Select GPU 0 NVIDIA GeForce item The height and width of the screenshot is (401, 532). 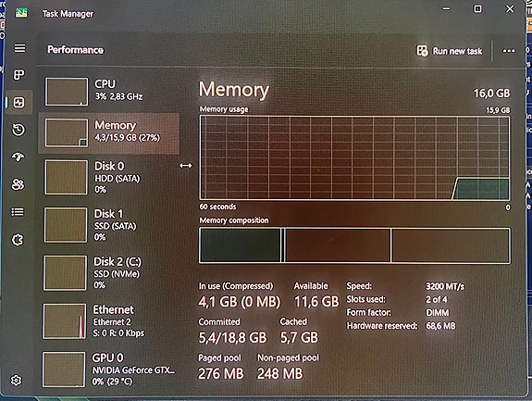[x=108, y=370]
